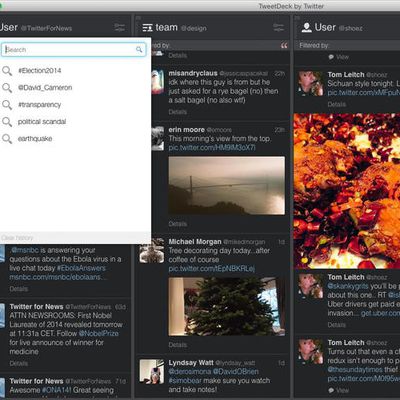400x400 pixels.
Task: View Tom Leitch's Sichuan food photo
Action: coord(347,191)
